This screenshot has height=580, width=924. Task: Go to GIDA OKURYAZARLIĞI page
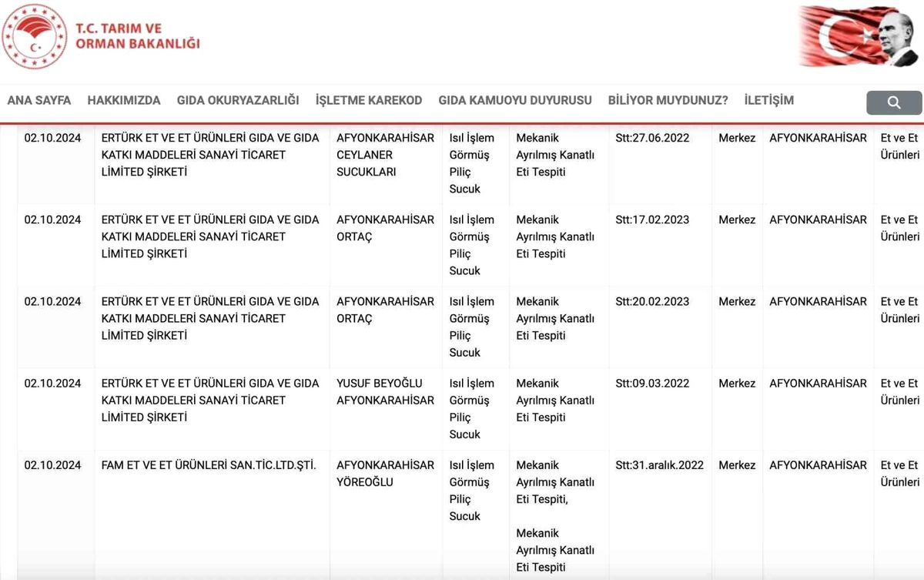point(238,100)
